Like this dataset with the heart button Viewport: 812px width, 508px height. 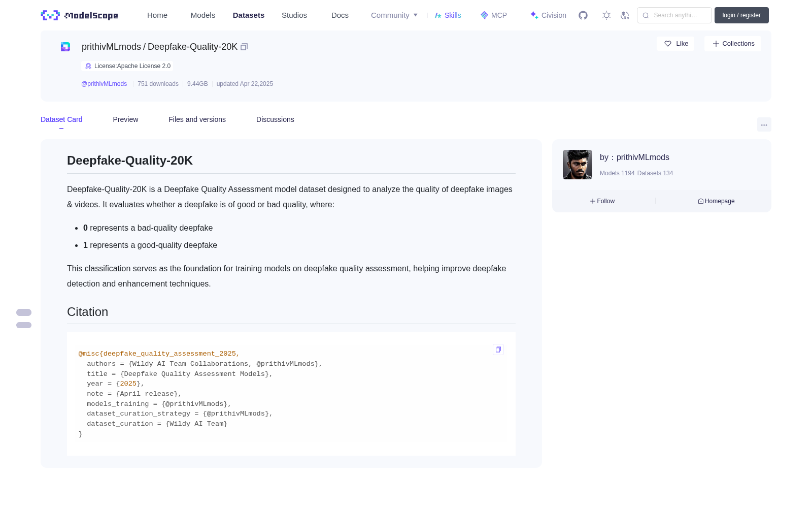pos(675,44)
